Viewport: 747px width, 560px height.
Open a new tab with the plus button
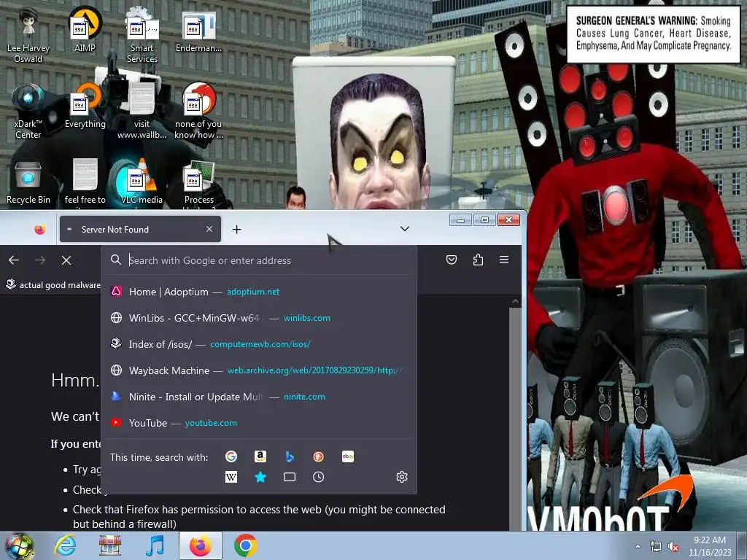click(x=237, y=230)
